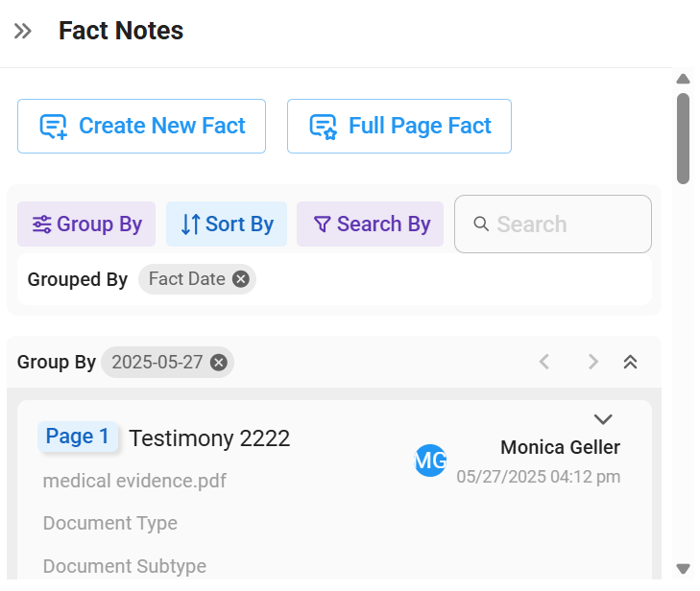700x591 pixels.
Task: Click the Page 1 badge
Action: click(78, 437)
